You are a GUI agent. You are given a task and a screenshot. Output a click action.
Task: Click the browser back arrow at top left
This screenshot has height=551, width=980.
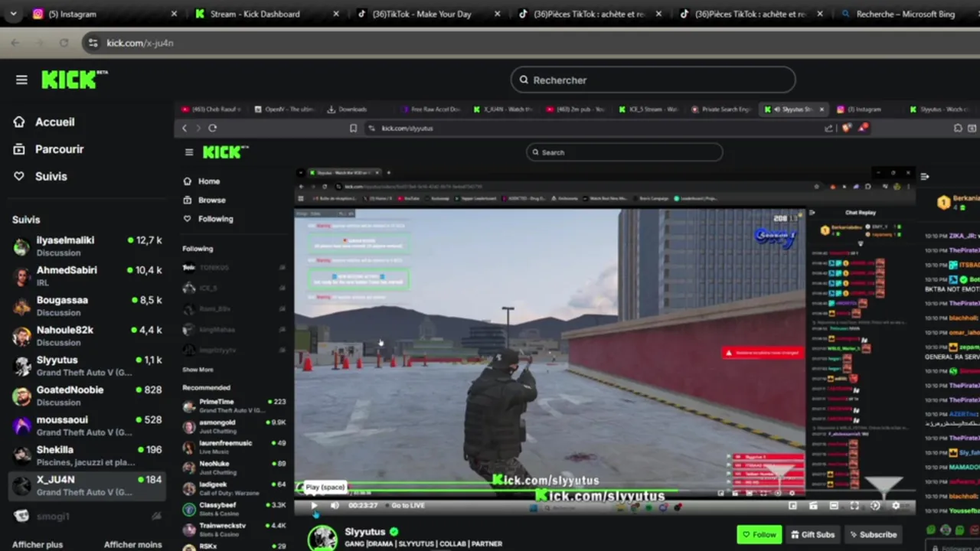(15, 43)
